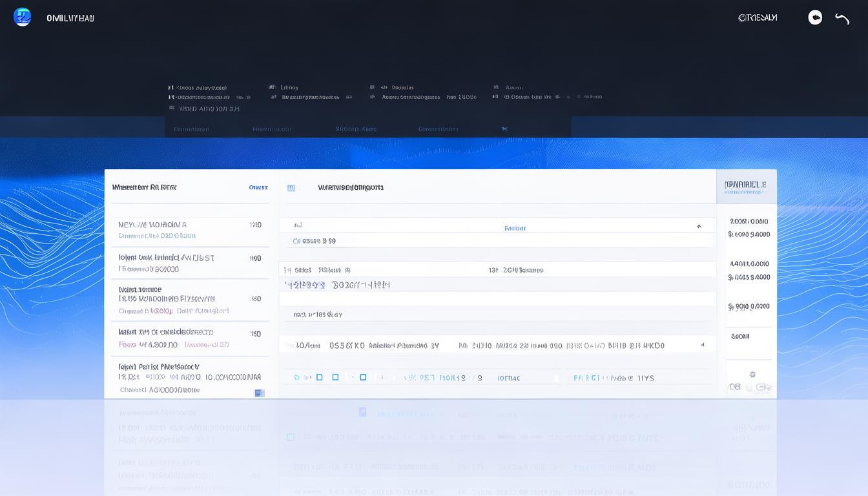Select the highlighted right panel header tab

(x=745, y=187)
